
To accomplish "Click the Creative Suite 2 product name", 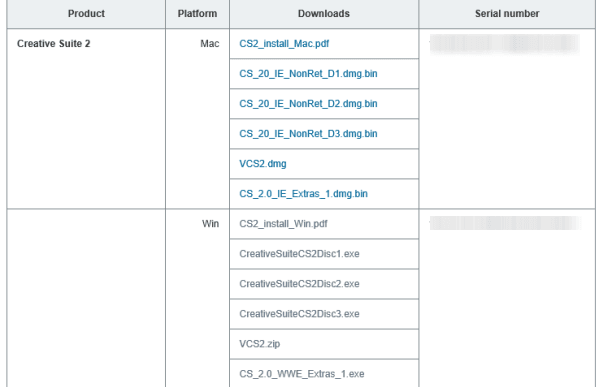I will (54, 44).
